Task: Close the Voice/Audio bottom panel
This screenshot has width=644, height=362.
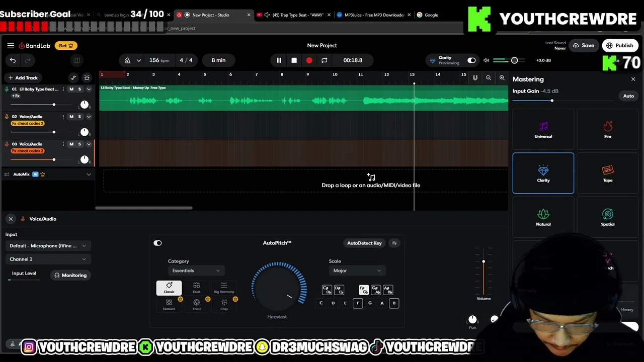Action: (11, 219)
